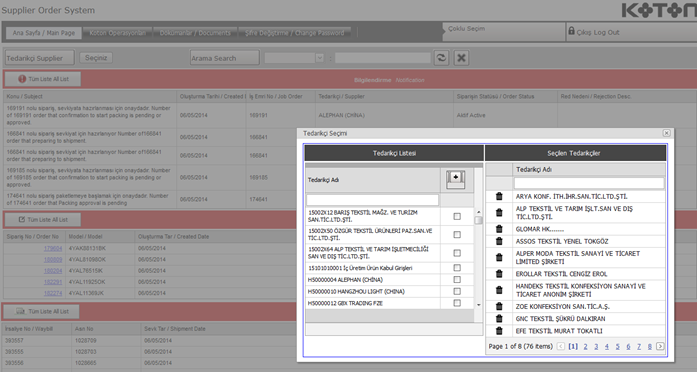Click Tedarikçi Adı header in selected list
The image size is (697, 372).
point(589,169)
